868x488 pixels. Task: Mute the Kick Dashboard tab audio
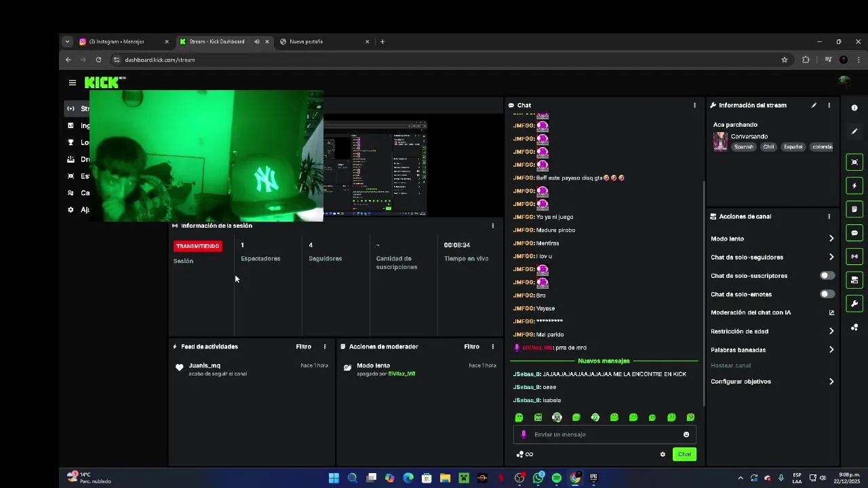[x=257, y=41]
